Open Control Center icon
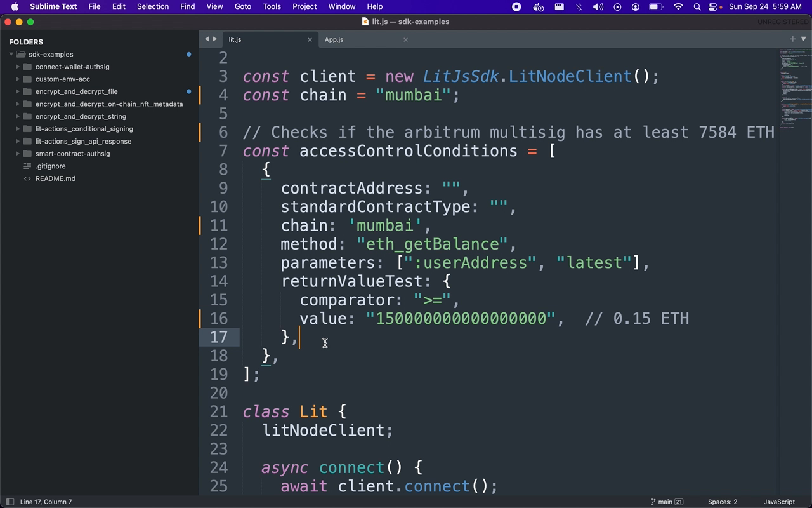Screen dimensions: 812x508 (x=714, y=6)
